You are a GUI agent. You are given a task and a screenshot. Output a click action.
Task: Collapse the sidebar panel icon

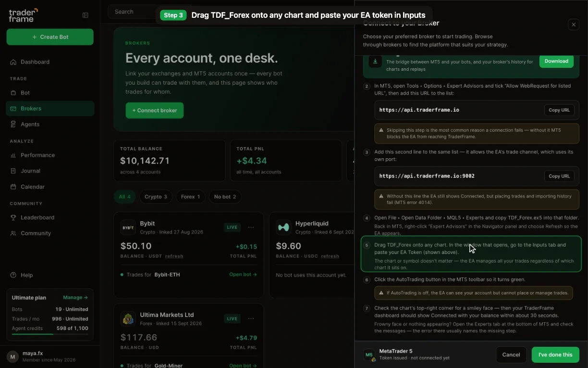pyautogui.click(x=86, y=15)
